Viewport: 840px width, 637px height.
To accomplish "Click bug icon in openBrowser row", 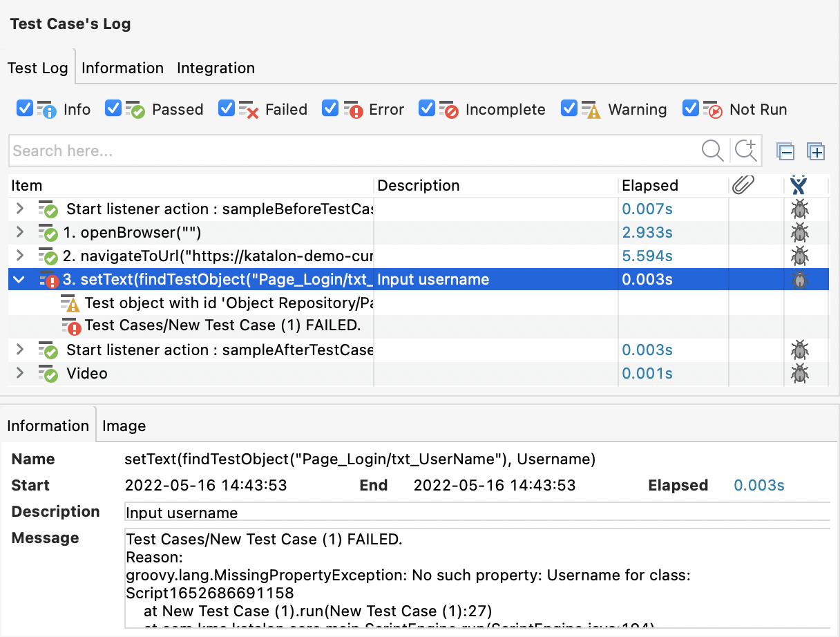I will 800,232.
